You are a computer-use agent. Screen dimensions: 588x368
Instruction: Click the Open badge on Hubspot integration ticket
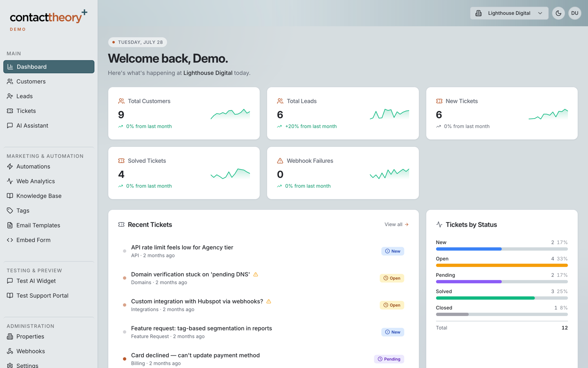[392, 305]
